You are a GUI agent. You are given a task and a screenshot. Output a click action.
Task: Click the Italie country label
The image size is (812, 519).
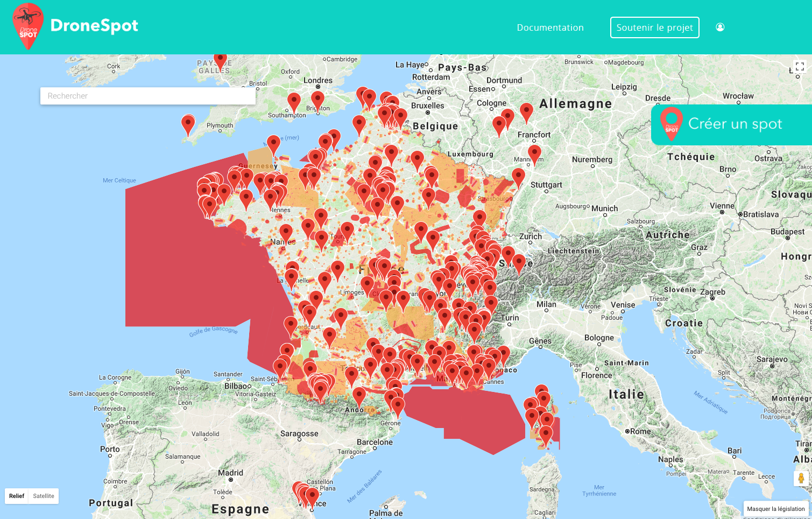tap(626, 394)
